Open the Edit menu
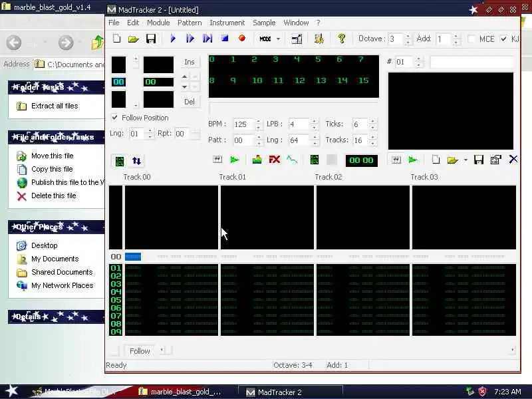This screenshot has height=399, width=532. (133, 23)
